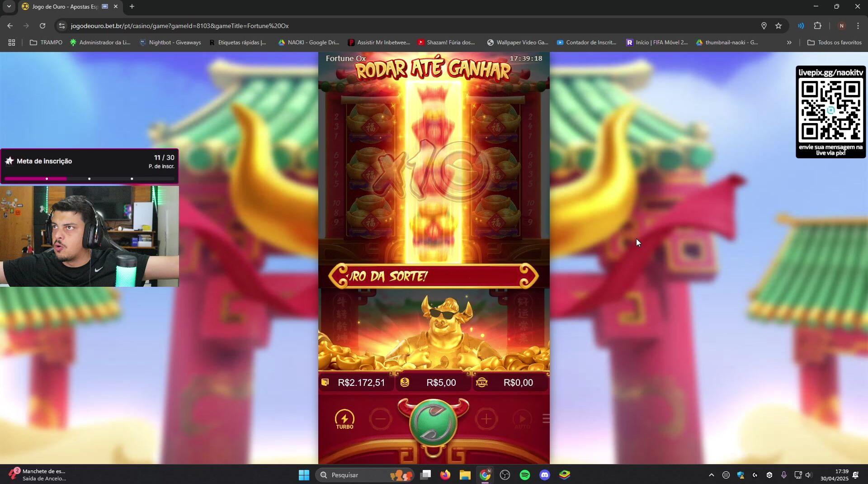
Task: Spin the reels with the green button
Action: click(433, 422)
